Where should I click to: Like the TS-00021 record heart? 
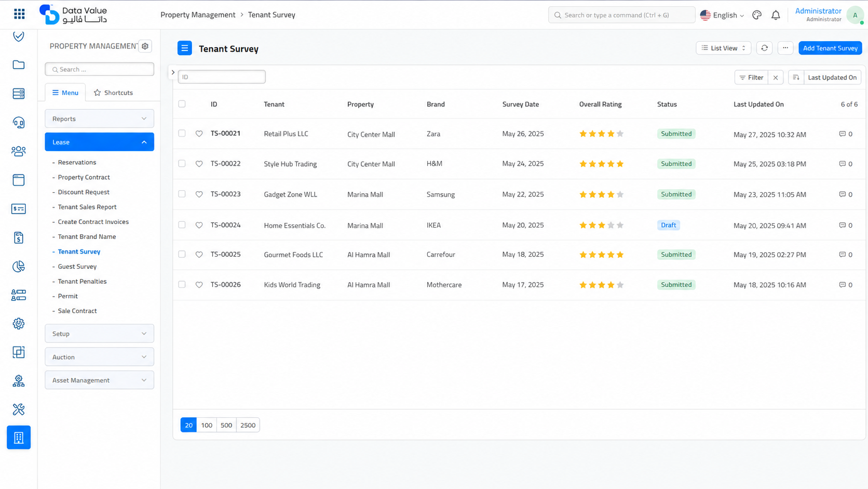(199, 134)
